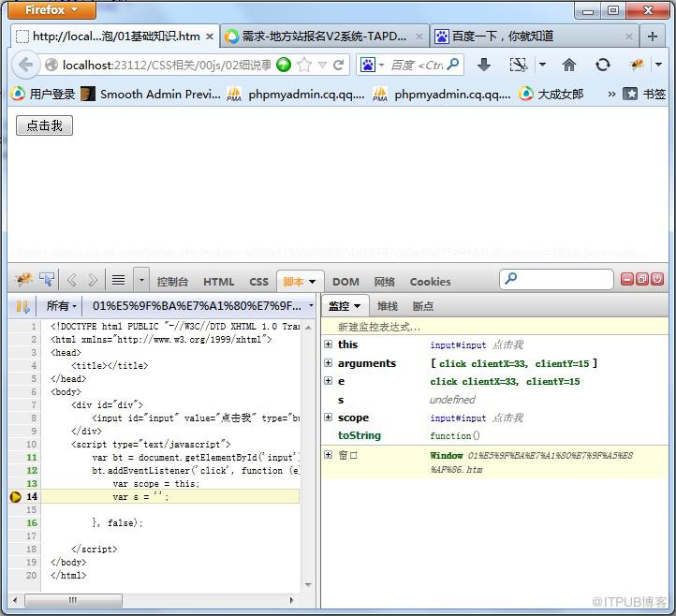The width and height of the screenshot is (676, 616).
Task: Expand the this variable
Action: (x=329, y=344)
